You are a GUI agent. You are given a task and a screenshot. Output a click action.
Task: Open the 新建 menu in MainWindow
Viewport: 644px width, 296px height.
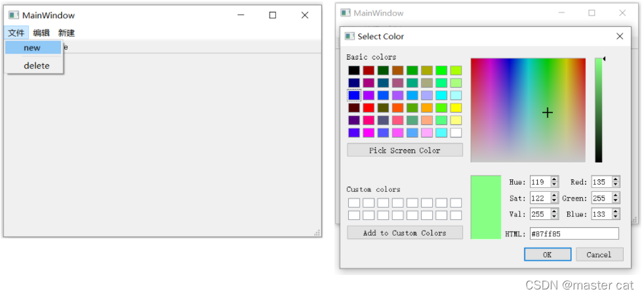click(x=66, y=33)
